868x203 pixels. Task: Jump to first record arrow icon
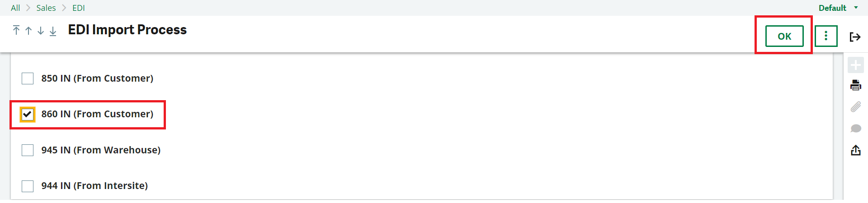point(16,30)
